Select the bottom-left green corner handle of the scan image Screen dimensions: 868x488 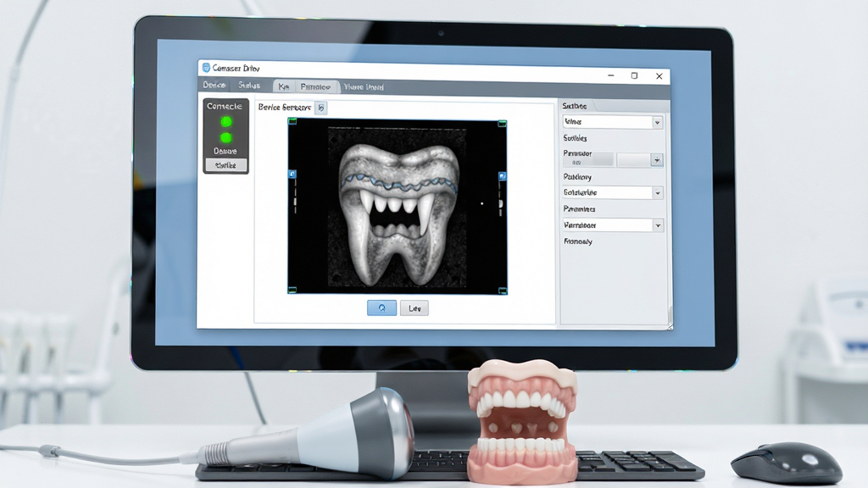click(292, 290)
